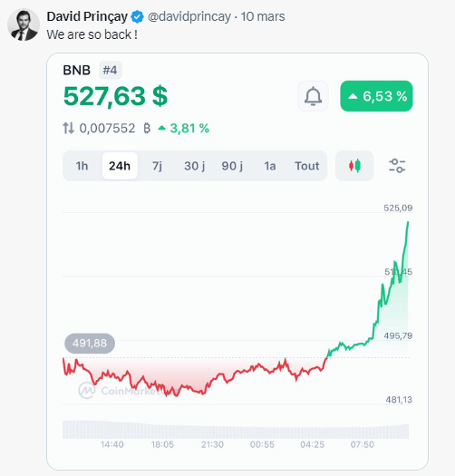Select the 1h timeframe tab
This screenshot has height=476, width=455.
[82, 166]
